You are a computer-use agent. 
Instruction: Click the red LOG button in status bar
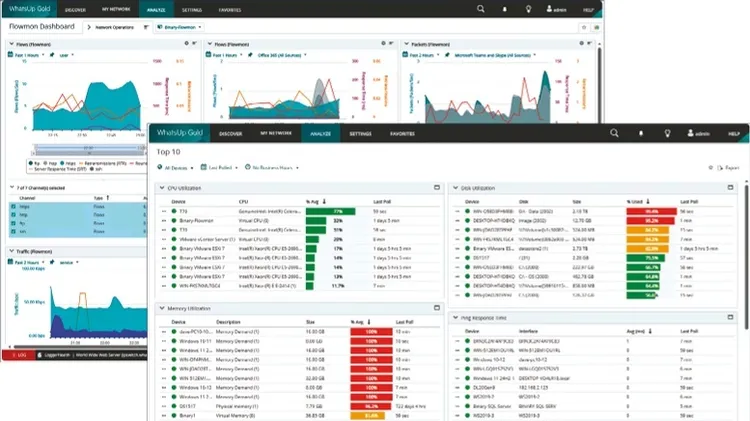tap(19, 355)
